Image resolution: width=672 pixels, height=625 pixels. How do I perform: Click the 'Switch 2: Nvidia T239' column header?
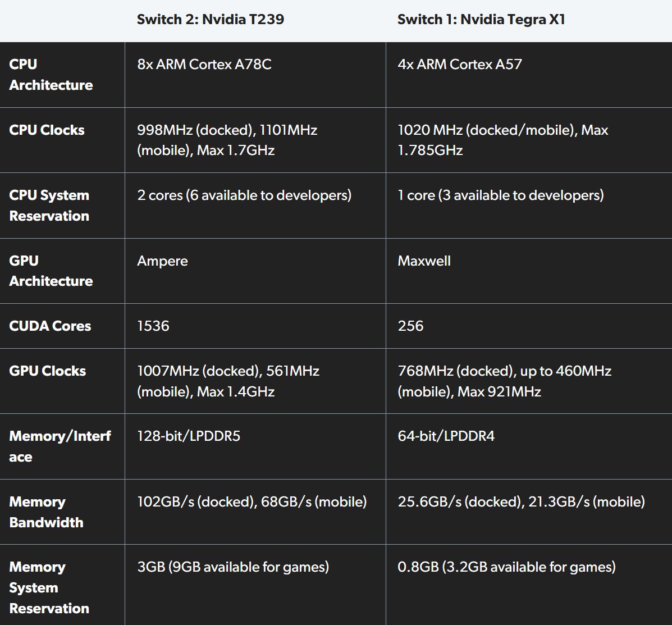[211, 20]
